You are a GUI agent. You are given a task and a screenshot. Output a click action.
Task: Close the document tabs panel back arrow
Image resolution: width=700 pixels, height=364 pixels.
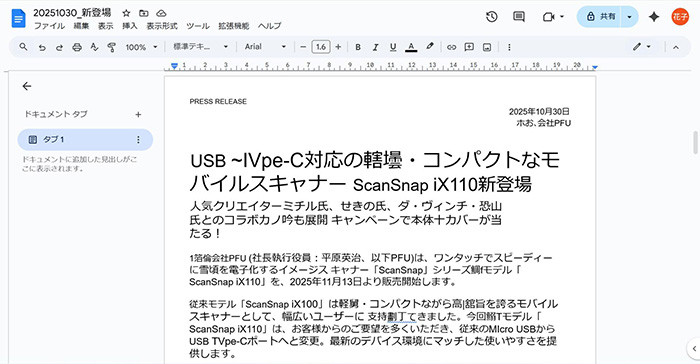coord(27,86)
